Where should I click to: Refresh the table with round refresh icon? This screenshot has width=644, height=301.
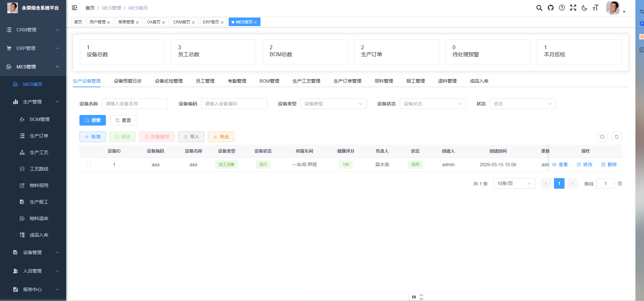617,137
